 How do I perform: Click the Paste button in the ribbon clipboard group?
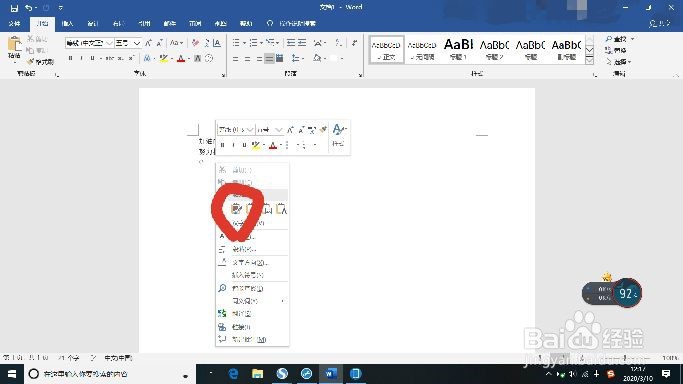click(x=14, y=48)
